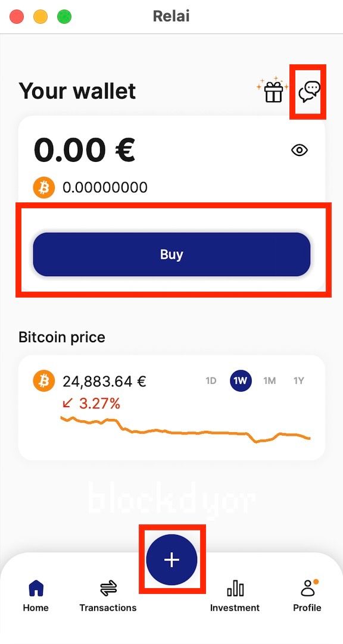
Task: Select the 1D price range
Action: point(211,381)
